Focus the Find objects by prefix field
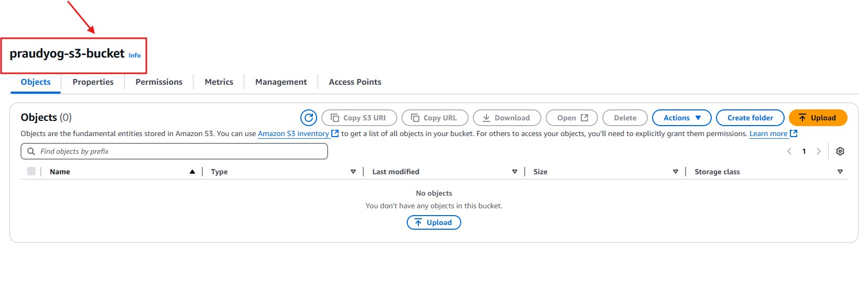Viewport: 868px width, 281px height. coord(178,151)
